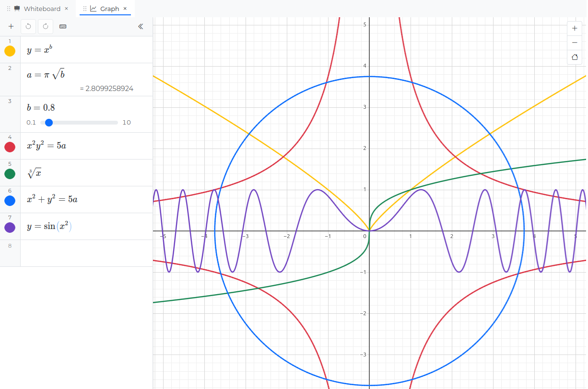
Task: Zoom out on the graph
Action: (575, 43)
